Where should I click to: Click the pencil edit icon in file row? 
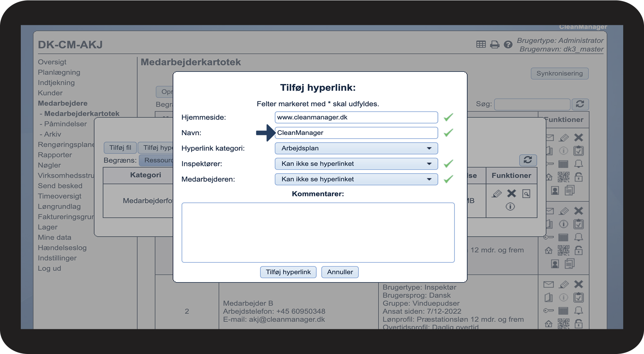coord(496,194)
